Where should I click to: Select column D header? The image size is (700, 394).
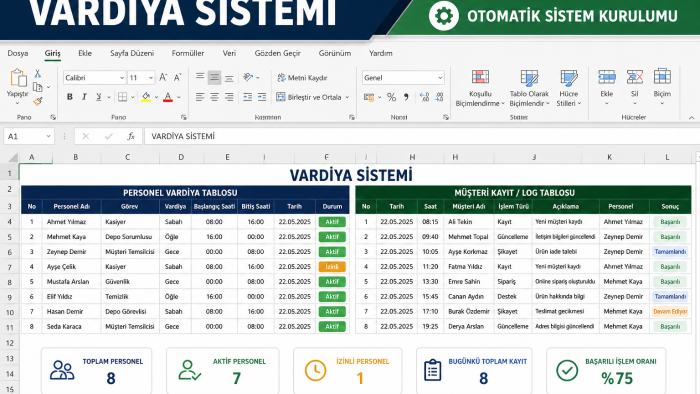(x=181, y=157)
